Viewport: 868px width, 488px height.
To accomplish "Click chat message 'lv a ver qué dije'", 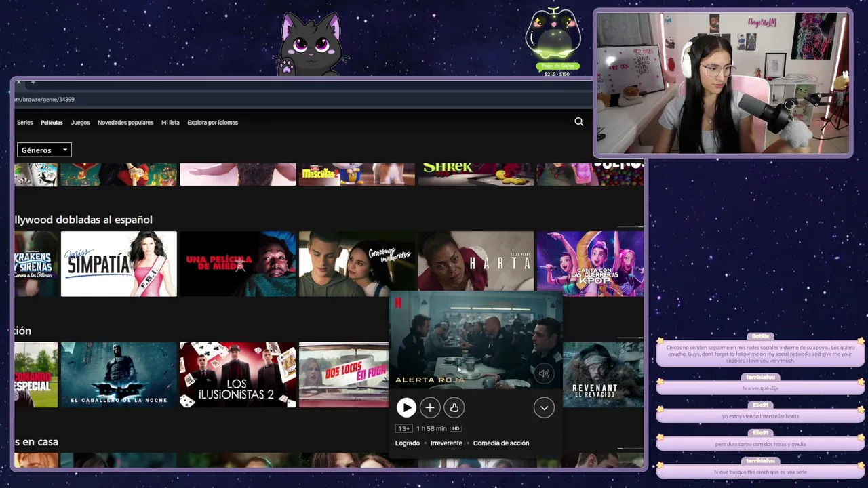I will pos(760,388).
